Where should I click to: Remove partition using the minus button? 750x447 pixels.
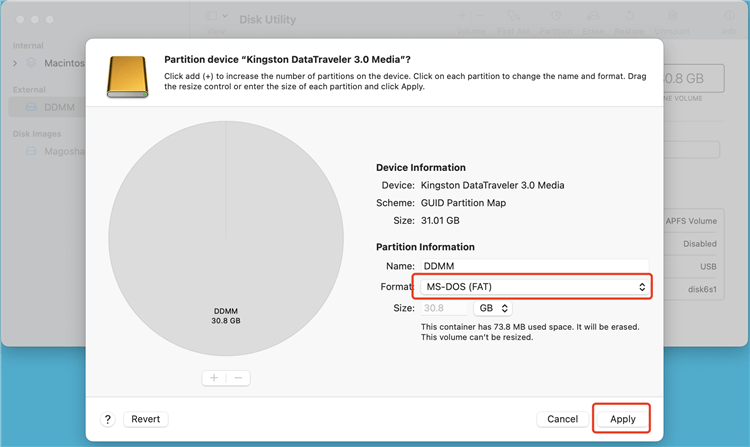tap(238, 378)
